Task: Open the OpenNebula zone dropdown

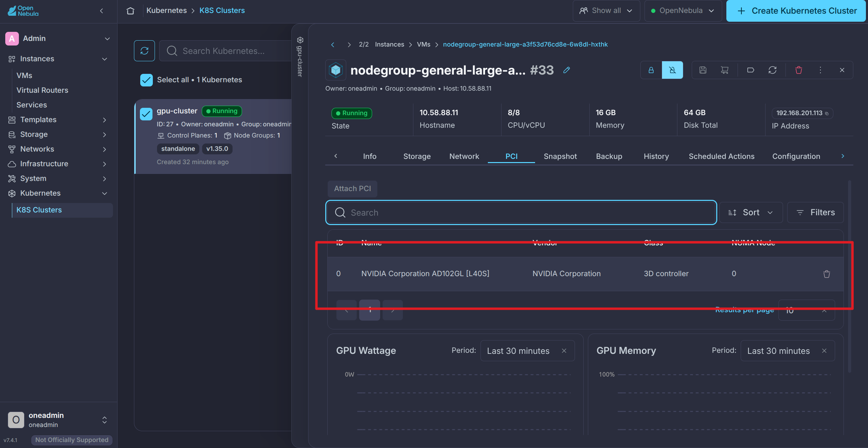Action: click(x=683, y=11)
